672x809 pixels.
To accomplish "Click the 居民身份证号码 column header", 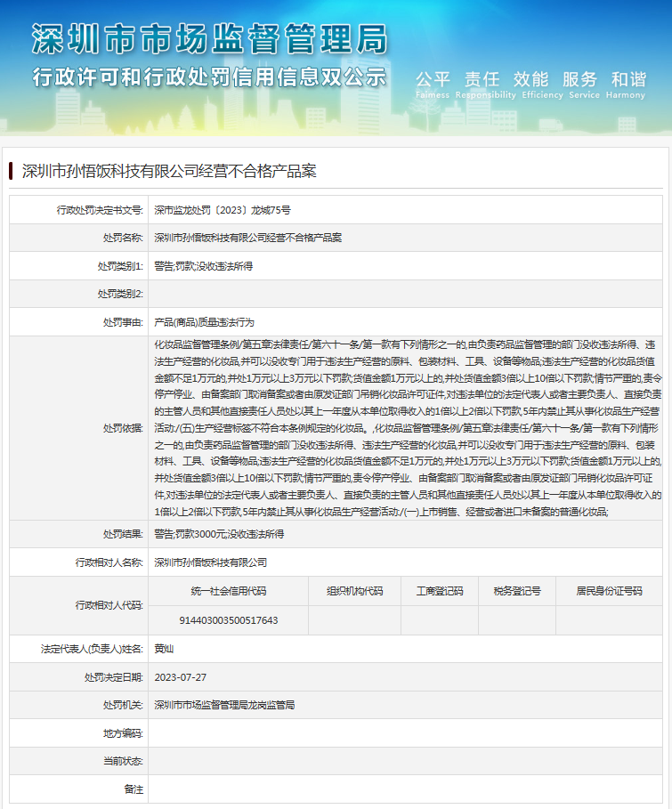I will click(x=609, y=591).
